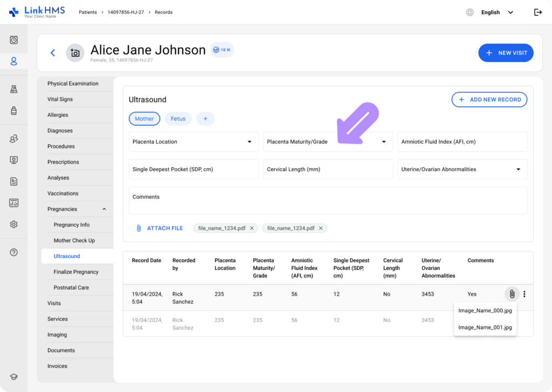Expand the Placenta Maturity/Grade dropdown arrow
Screen dimensions: 552x392
384,142
